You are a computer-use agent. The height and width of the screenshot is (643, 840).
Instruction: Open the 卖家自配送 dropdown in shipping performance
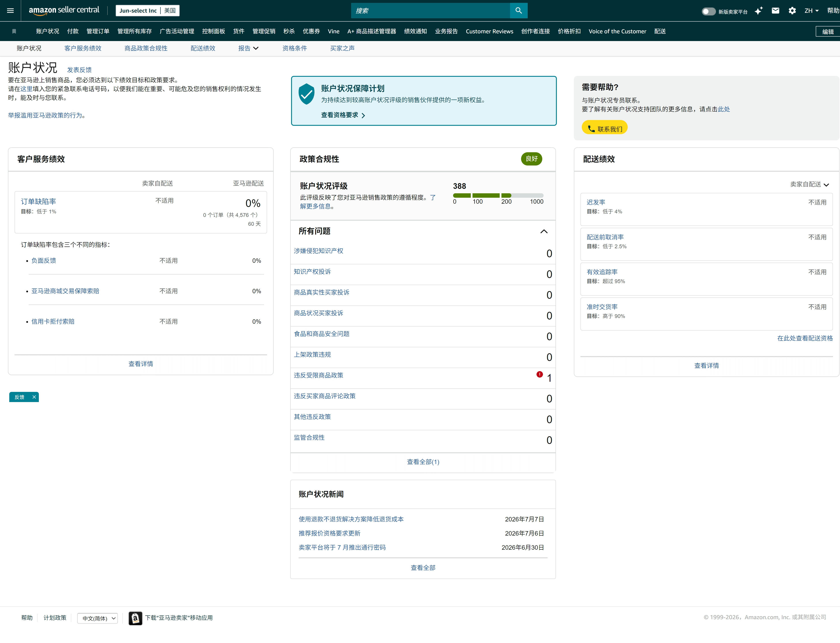(x=809, y=184)
